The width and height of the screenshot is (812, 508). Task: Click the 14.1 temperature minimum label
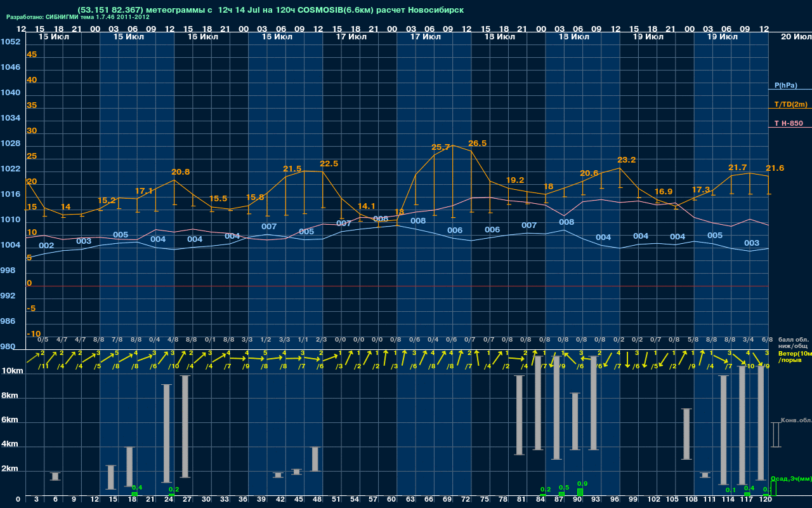367,206
